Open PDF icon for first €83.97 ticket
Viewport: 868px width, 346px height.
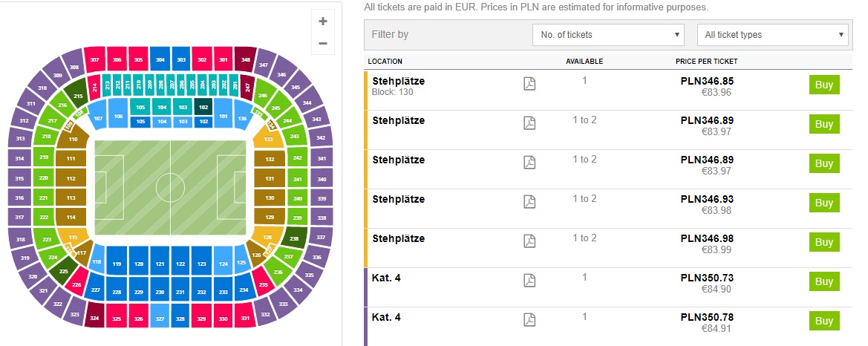tap(529, 123)
